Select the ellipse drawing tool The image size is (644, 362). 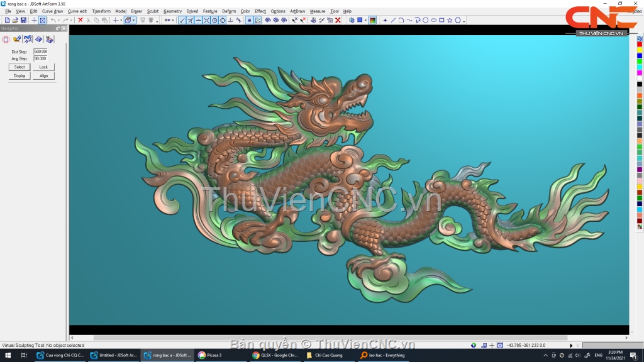point(434,20)
